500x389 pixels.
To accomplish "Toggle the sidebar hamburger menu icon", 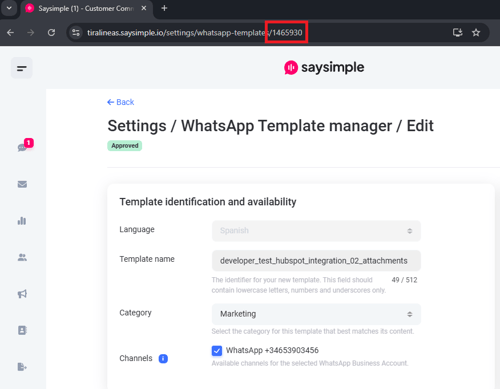I will coord(22,68).
